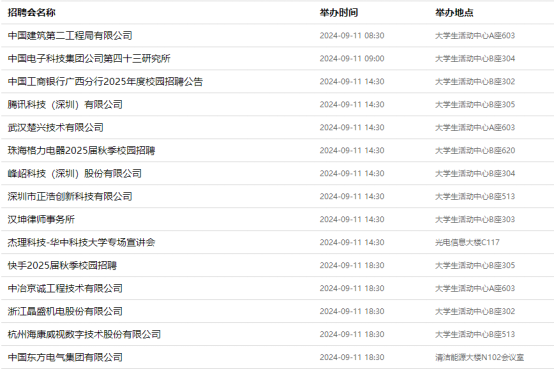Click the 光电信息大楼C117 location text
Screen dimensions: 554x369
[x=467, y=242]
